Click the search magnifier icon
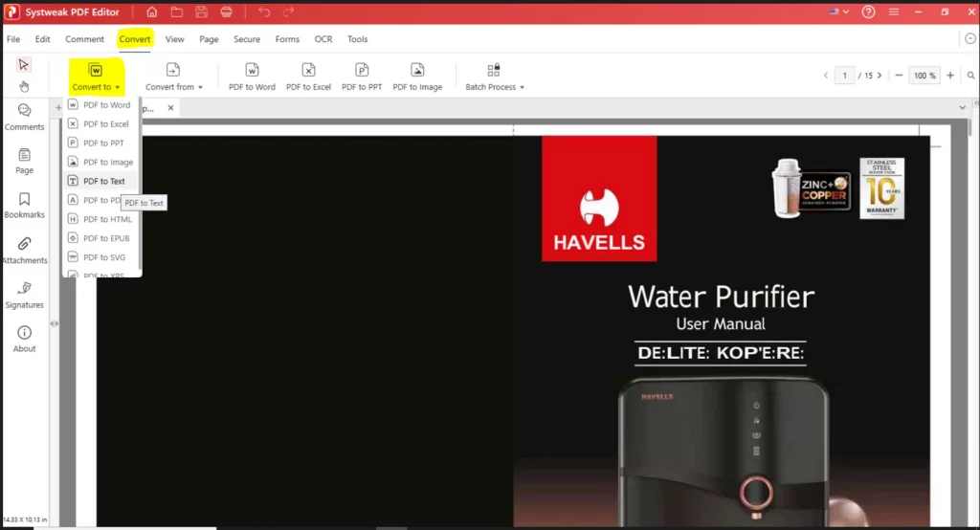Image resolution: width=980 pixels, height=530 pixels. (x=970, y=76)
